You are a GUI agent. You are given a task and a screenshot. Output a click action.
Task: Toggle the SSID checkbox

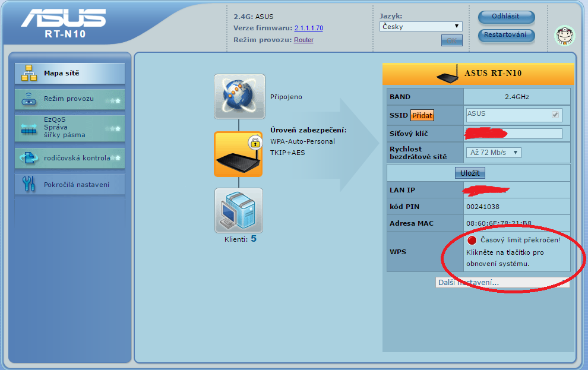pyautogui.click(x=555, y=115)
